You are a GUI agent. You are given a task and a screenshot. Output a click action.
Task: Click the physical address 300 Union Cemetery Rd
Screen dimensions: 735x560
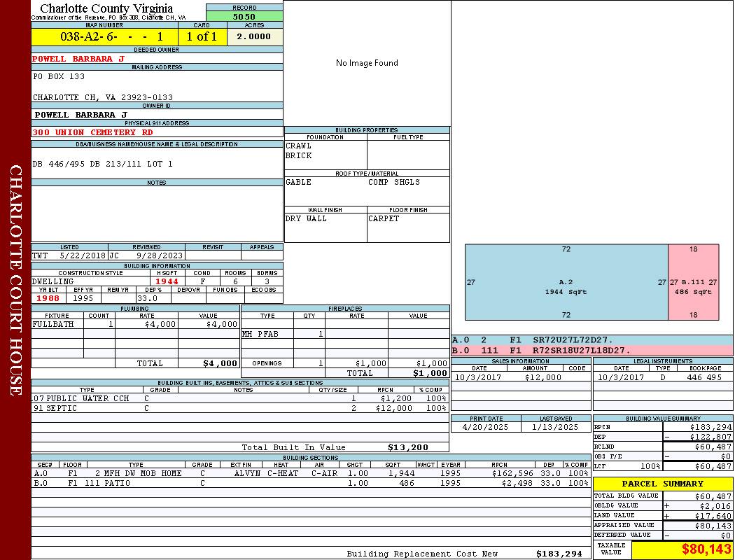point(92,132)
